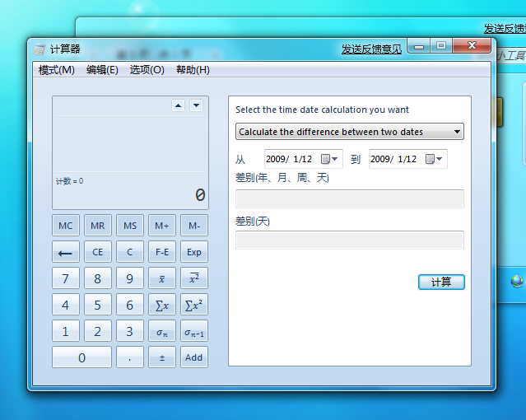526x420 pixels.
Task: Click the decimal point key
Action: click(x=130, y=357)
